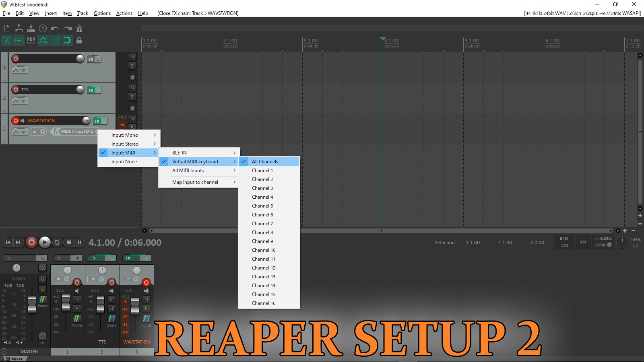Open the FX chain for the TTS track

click(91, 90)
